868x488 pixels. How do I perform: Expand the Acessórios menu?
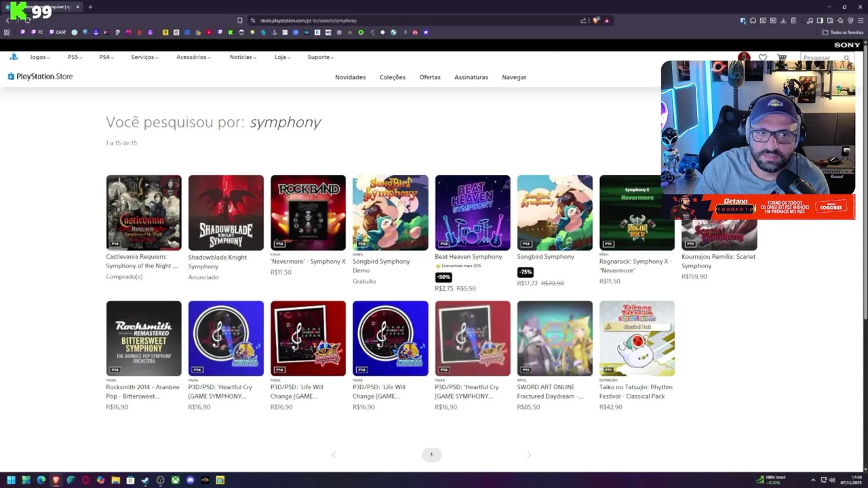coord(193,57)
